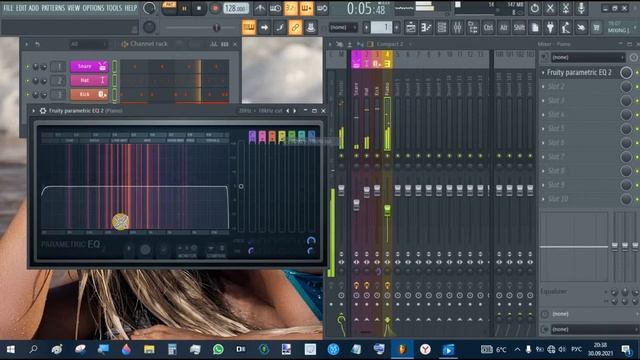The height and width of the screenshot is (360, 640).
Task: Toggle the 3-2-1 countdown before recording icon
Action: pos(291,8)
